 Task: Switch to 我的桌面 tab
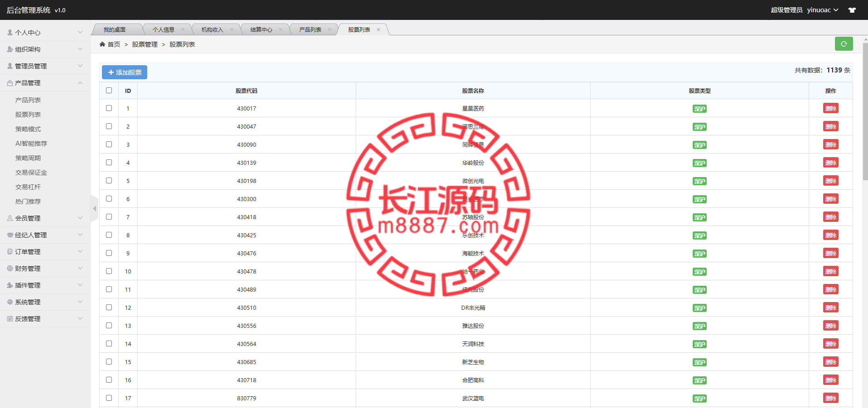(115, 29)
